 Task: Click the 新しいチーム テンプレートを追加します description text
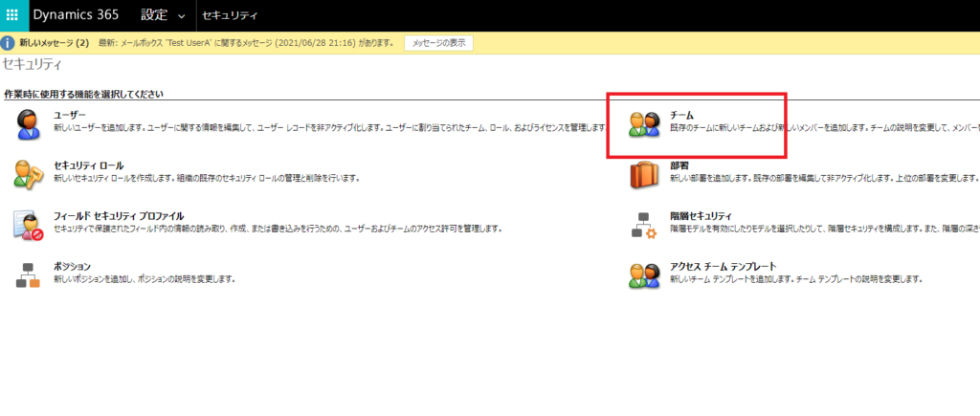796,279
